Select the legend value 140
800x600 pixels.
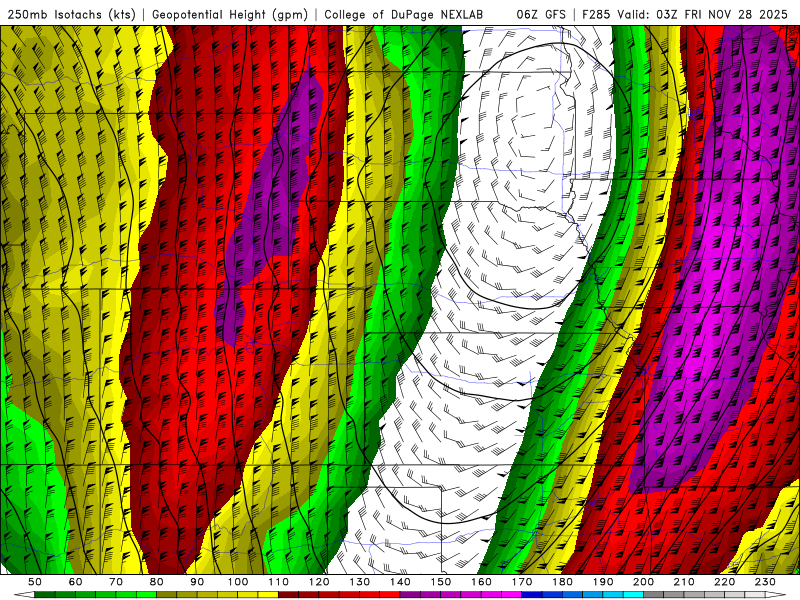[x=400, y=582]
